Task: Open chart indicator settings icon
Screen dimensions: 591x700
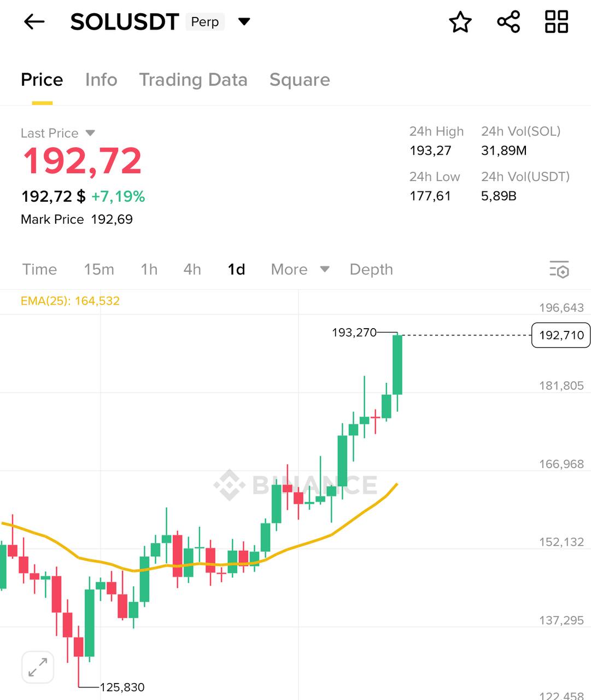Action: (x=559, y=269)
